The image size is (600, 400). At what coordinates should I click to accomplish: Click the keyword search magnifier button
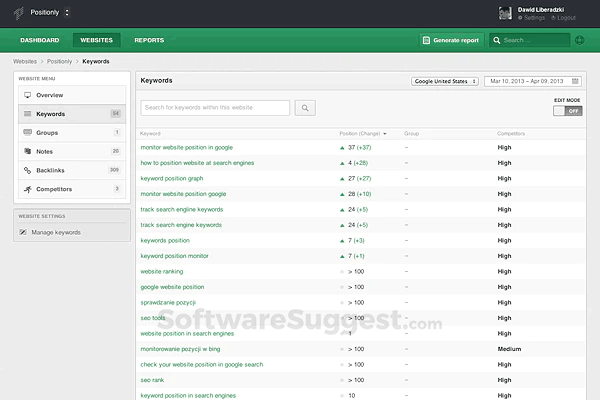(305, 108)
